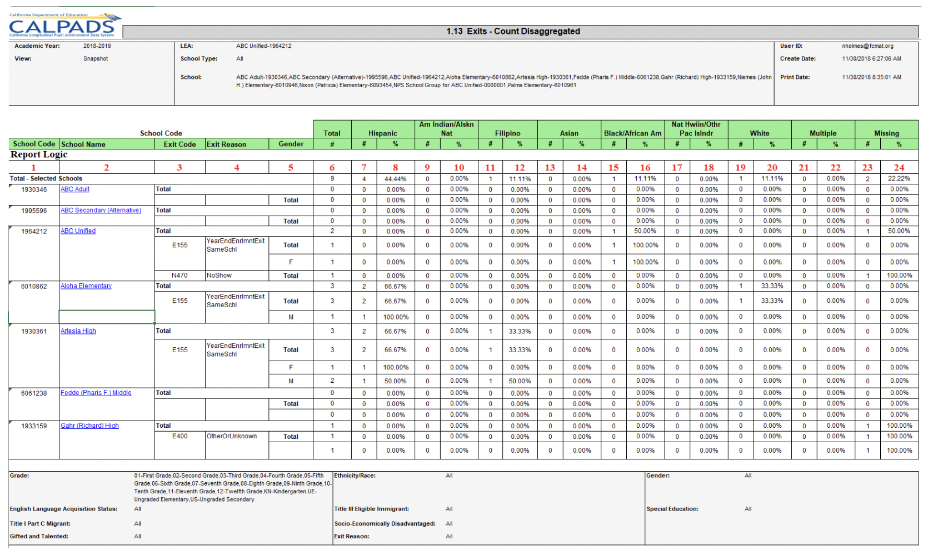
Task: Click the 'Ethnicity/Race:' filter label
Action: point(355,476)
